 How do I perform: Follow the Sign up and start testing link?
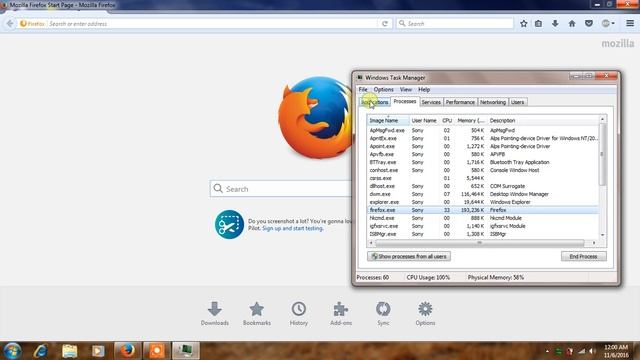[293, 228]
